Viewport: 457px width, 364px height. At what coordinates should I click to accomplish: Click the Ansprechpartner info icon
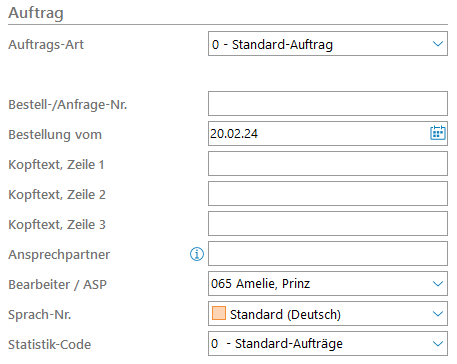(197, 254)
